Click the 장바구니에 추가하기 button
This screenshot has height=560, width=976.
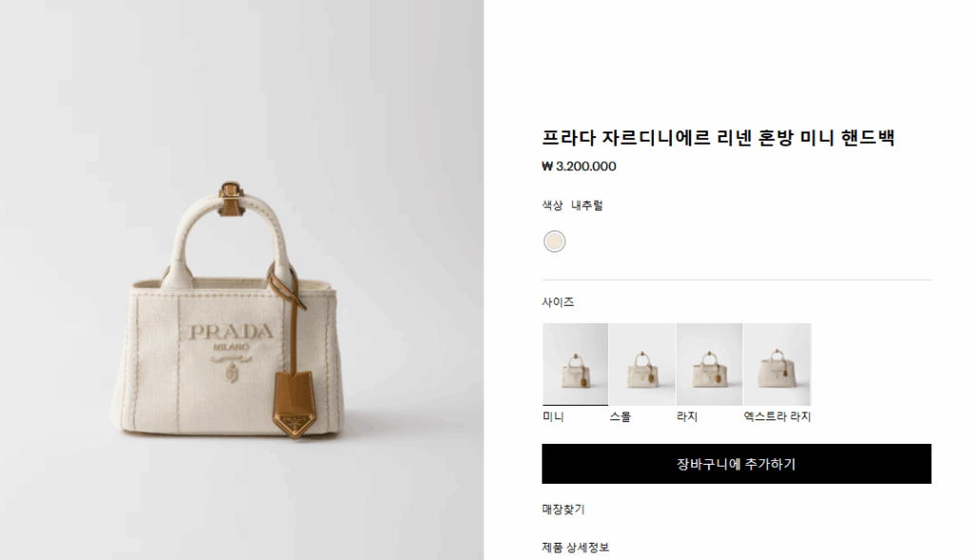pos(737,464)
